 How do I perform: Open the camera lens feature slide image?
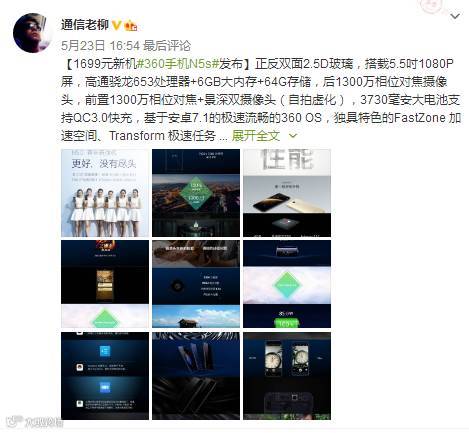point(196,284)
